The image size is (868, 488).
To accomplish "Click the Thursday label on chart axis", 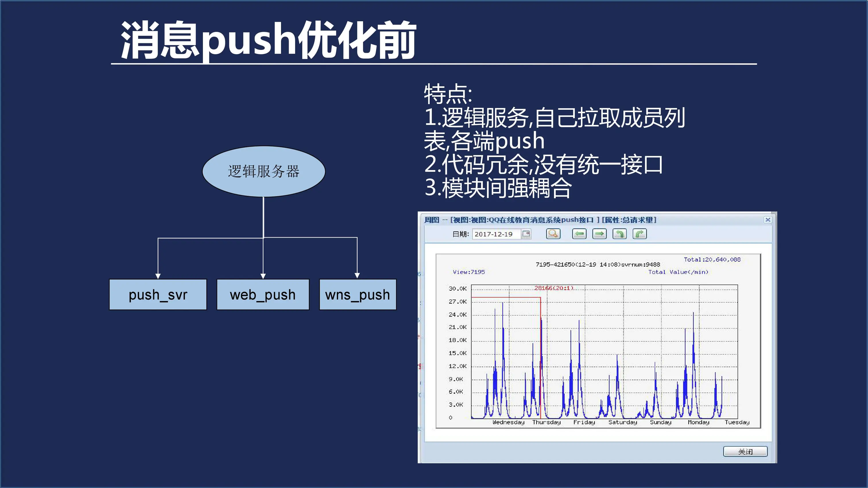I will 546,422.
